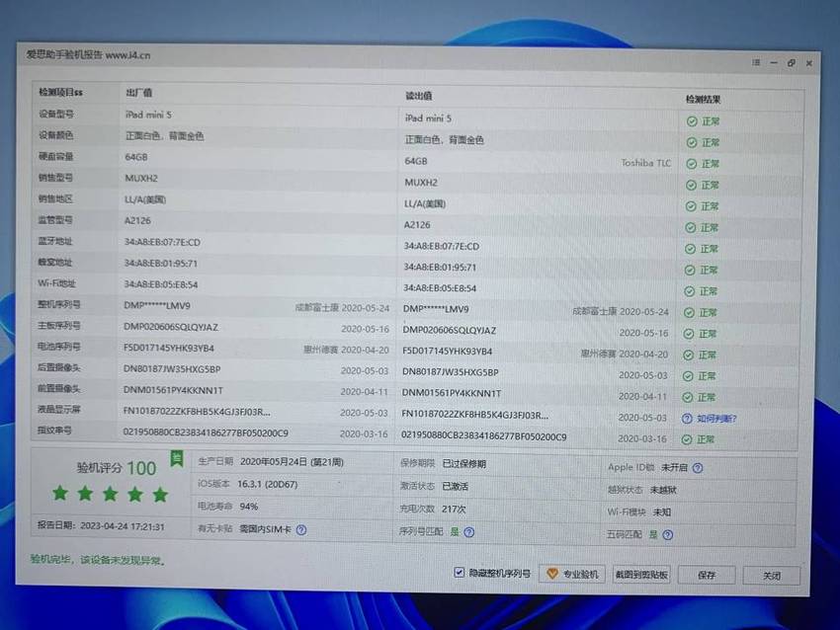Click help icon beside 需国内SIM卡
Screen dimensions: 840x630
pos(301,530)
